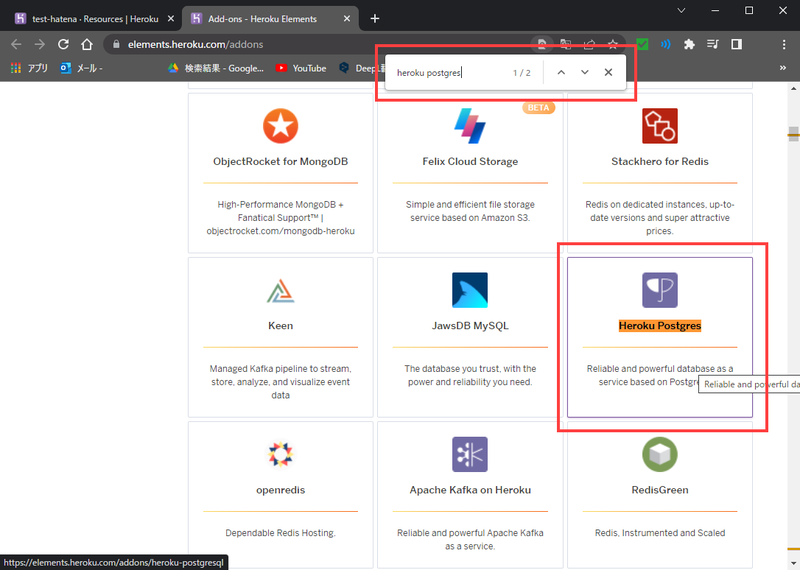The height and width of the screenshot is (570, 800).
Task: Click the scrollbar up arrow
Action: tap(793, 89)
